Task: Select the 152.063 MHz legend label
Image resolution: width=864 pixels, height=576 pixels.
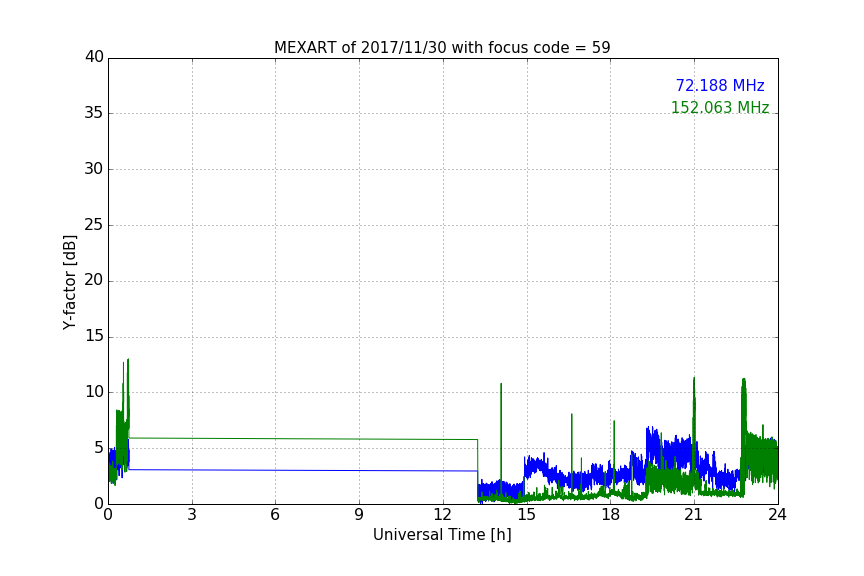Action: tap(720, 107)
